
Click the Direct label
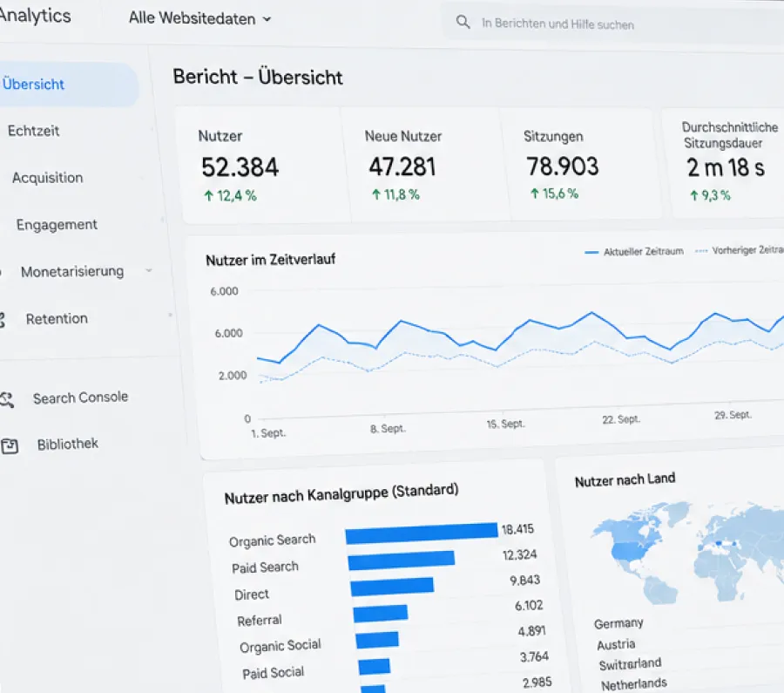[252, 594]
